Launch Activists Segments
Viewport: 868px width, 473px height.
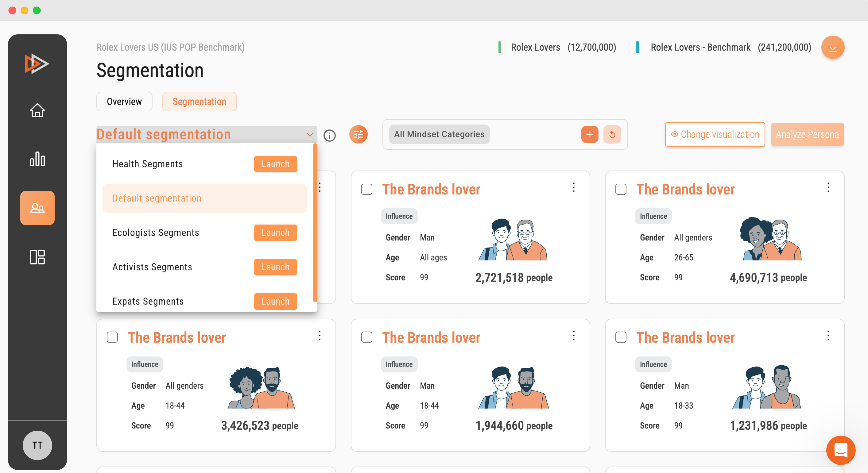pos(275,267)
